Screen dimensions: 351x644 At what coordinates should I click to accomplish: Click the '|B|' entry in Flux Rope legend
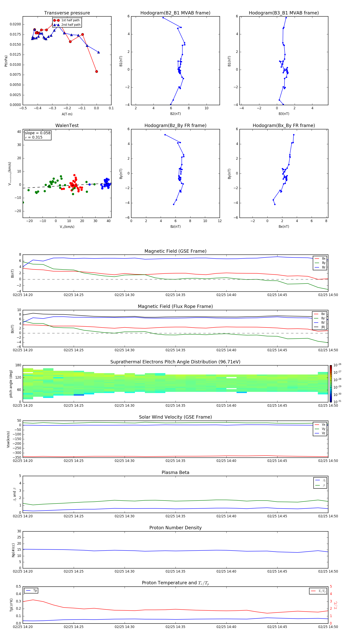[x=320, y=327]
